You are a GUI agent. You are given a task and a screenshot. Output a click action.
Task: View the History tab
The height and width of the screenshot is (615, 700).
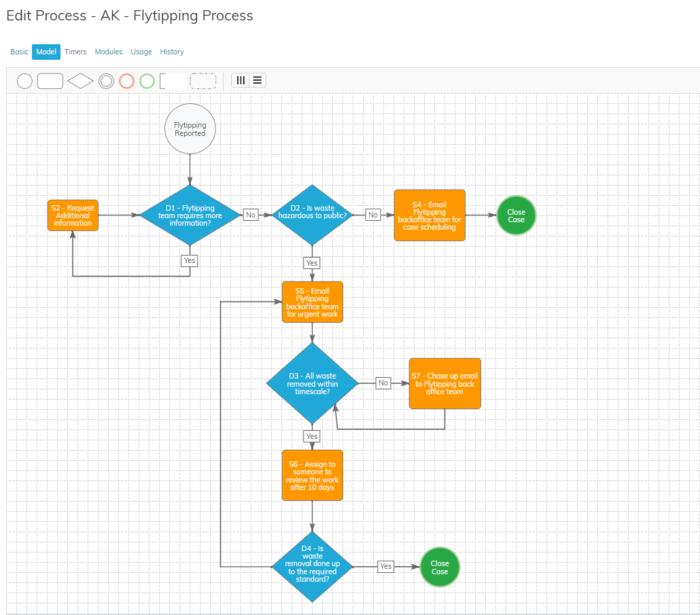pos(172,52)
